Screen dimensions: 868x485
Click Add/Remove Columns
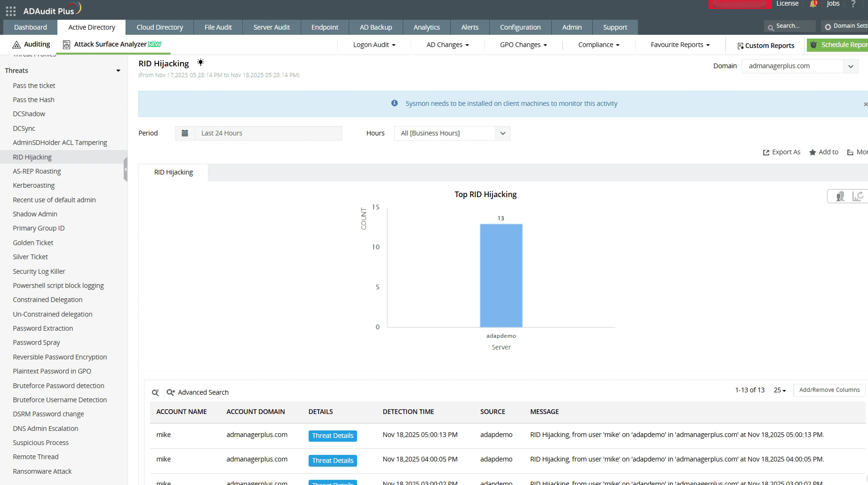[829, 390]
